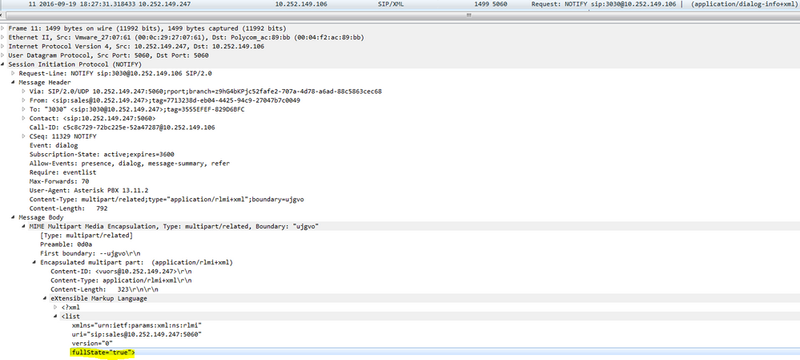Expand Internet Protocol Version 4 row

click(3, 46)
